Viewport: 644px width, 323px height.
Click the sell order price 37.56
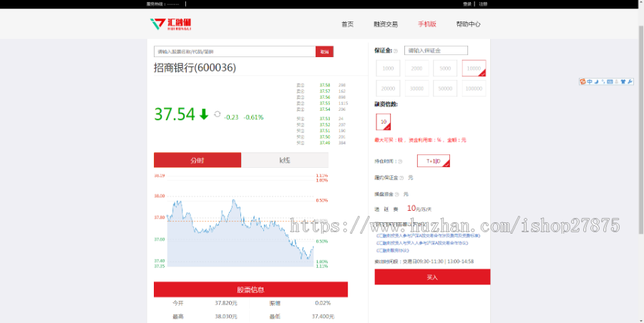pyautogui.click(x=325, y=97)
